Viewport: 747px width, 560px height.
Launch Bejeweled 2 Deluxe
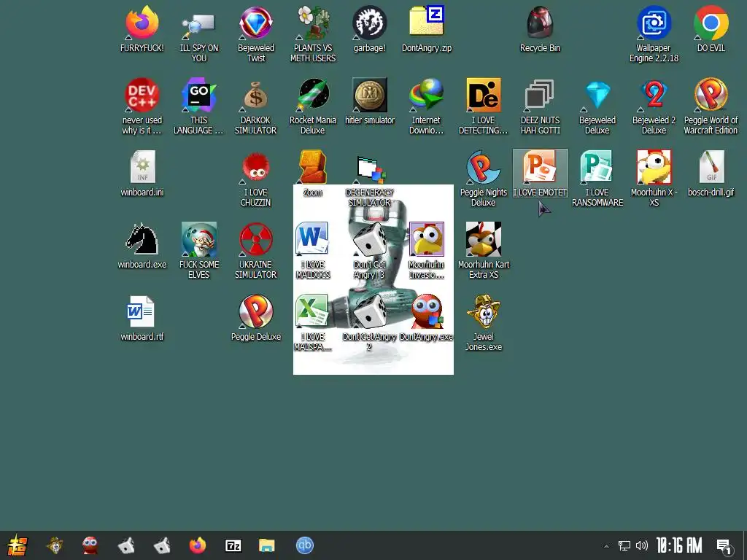[x=654, y=106]
